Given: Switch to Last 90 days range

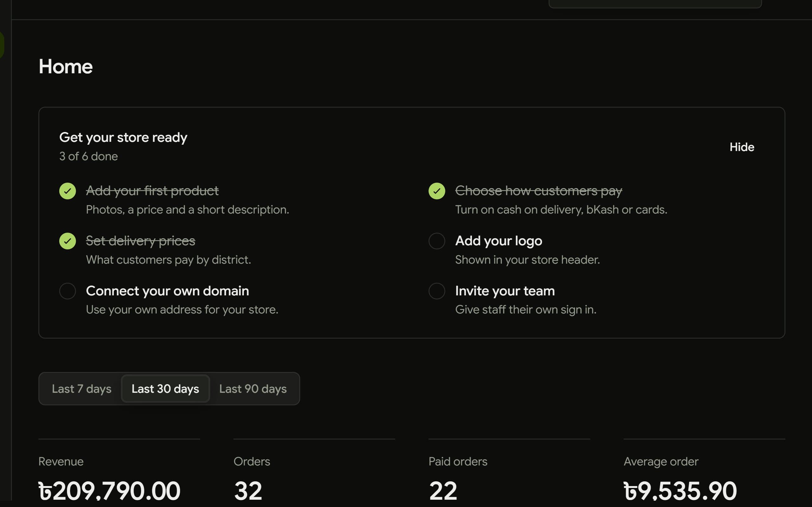Looking at the screenshot, I should point(253,389).
